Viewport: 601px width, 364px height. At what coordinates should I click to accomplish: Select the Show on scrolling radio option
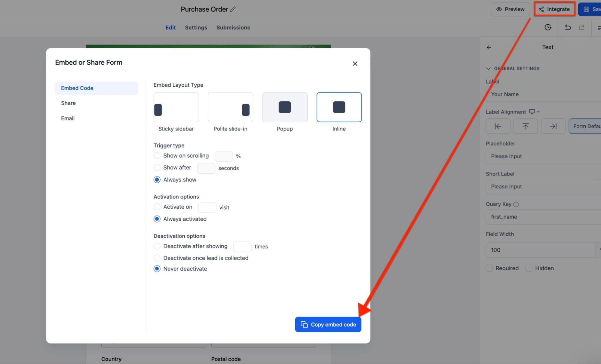click(157, 156)
